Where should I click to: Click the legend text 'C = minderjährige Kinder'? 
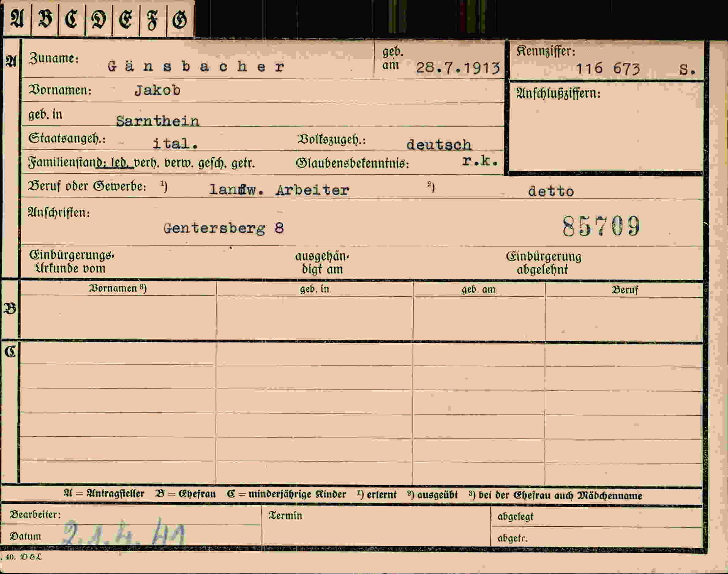point(286,494)
